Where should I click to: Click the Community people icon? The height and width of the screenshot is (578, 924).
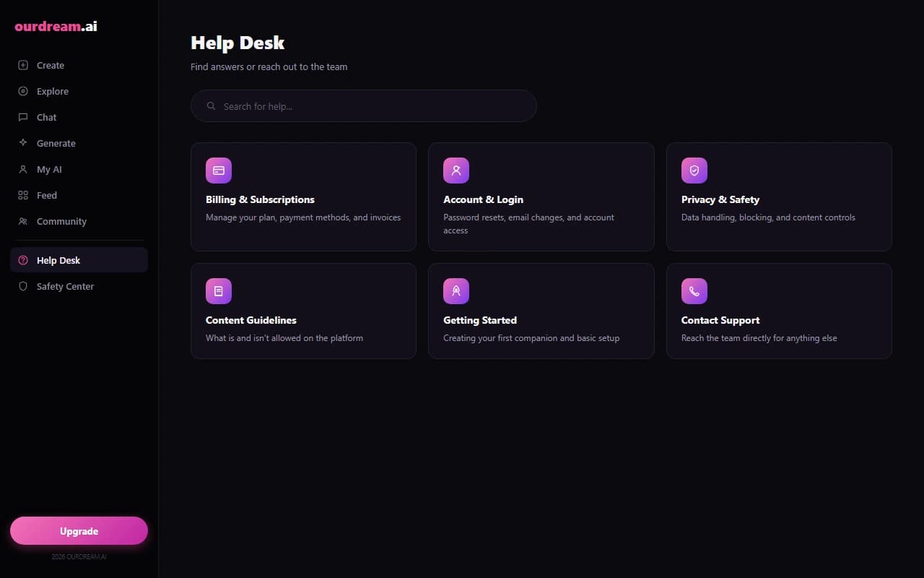tap(23, 221)
